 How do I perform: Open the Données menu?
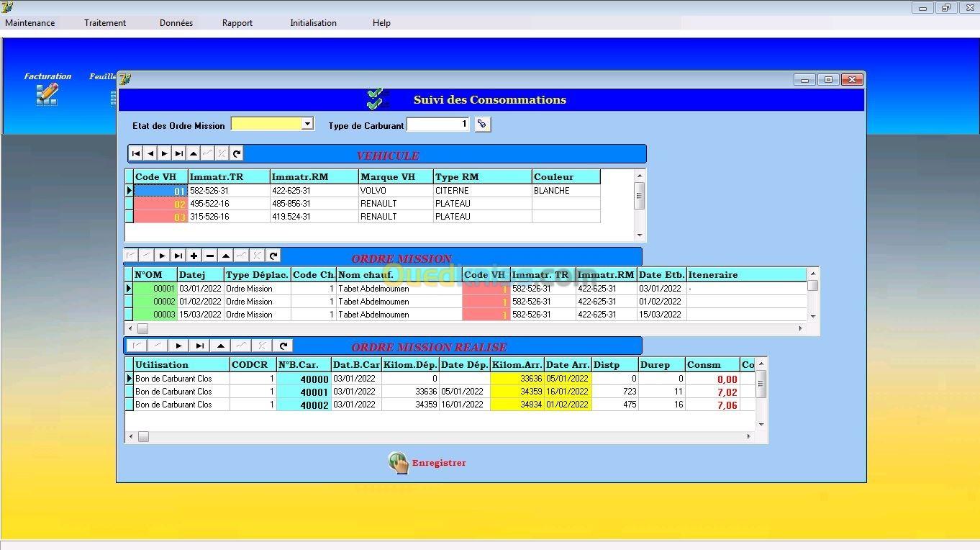[x=176, y=23]
